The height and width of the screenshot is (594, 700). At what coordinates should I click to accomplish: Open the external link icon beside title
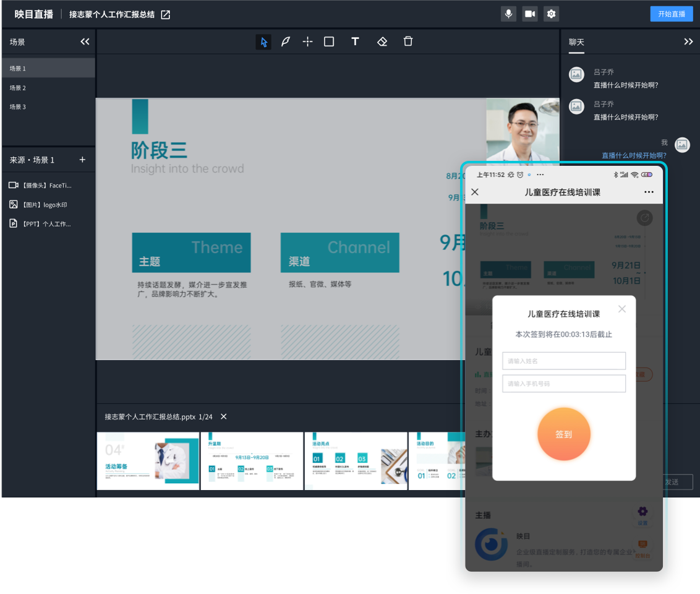tap(166, 14)
